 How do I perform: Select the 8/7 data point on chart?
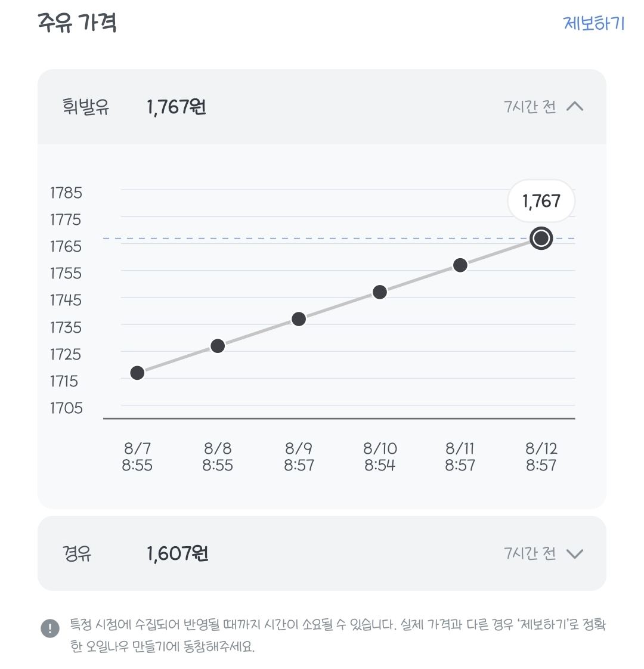(137, 373)
